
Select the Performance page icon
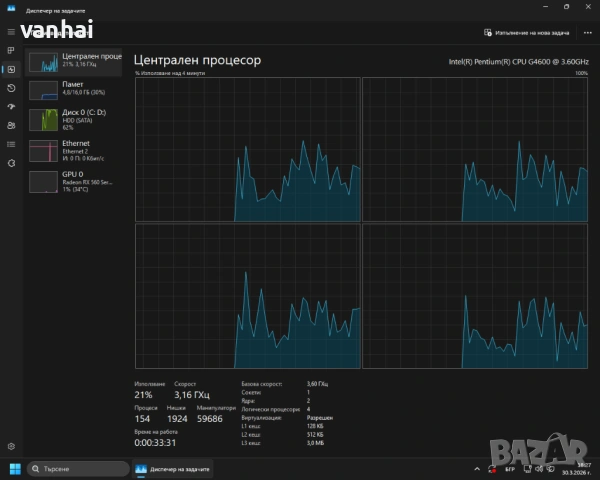tap(11, 69)
